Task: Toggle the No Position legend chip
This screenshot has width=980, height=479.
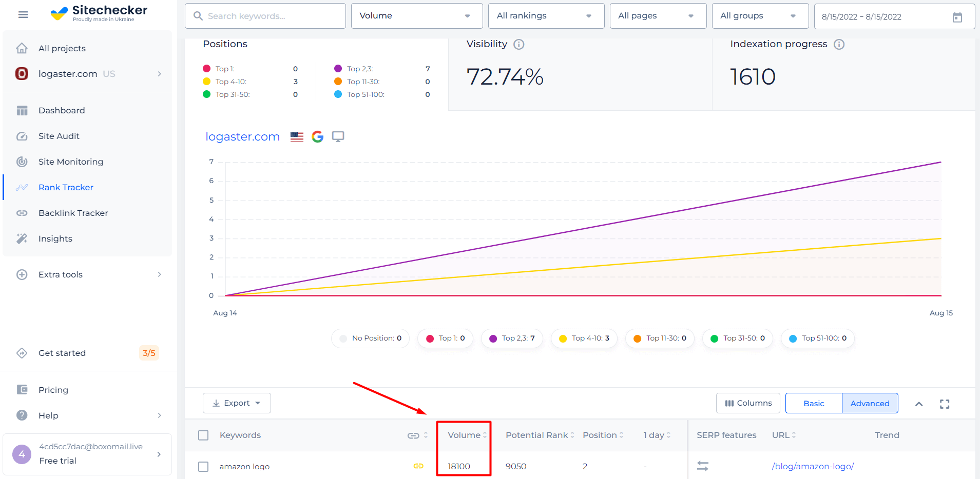Action: click(370, 338)
